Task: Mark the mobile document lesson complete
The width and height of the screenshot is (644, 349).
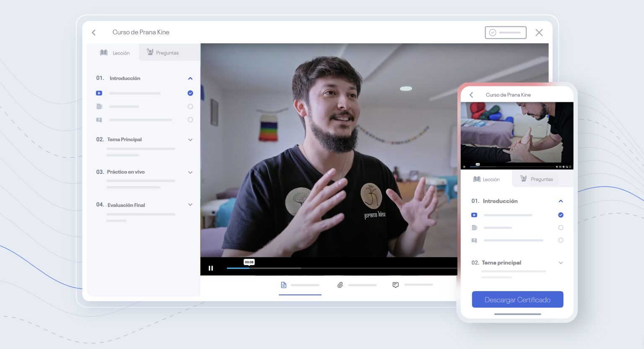Action: pos(561,228)
